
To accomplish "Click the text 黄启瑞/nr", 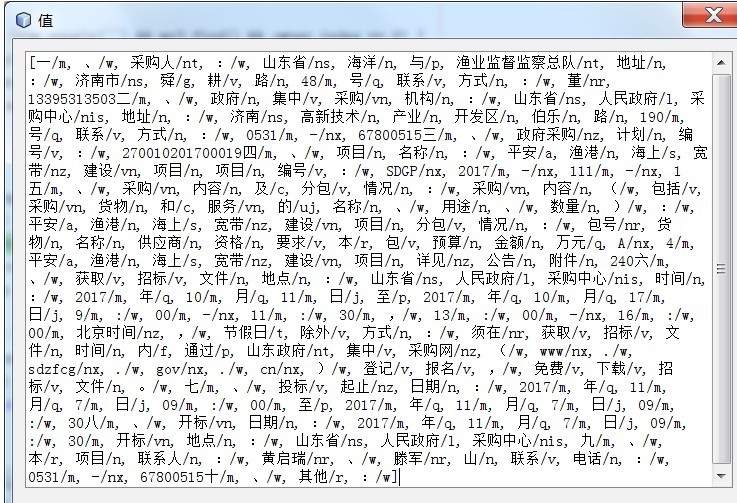I will 296,459.
